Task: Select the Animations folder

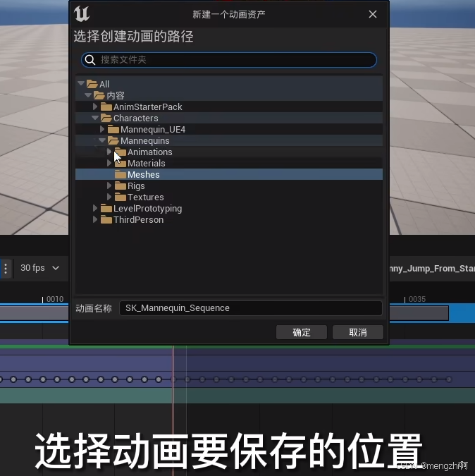Action: (x=229, y=152)
